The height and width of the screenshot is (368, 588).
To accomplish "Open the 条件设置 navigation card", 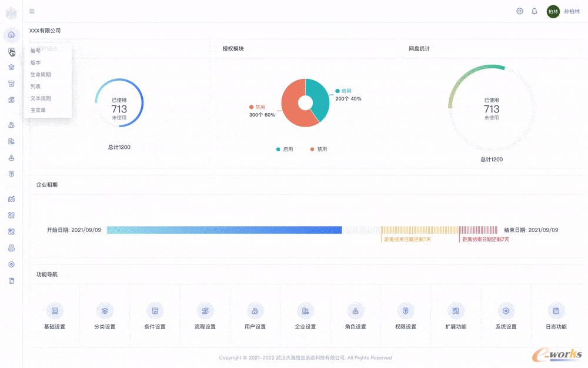I will pos(155,317).
